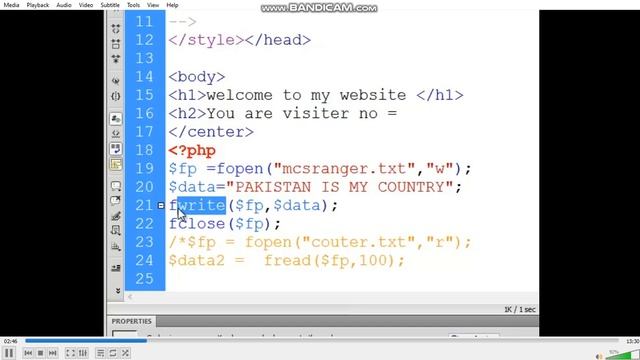
Task: Collapse code block marker at line 21
Action: coord(161,205)
